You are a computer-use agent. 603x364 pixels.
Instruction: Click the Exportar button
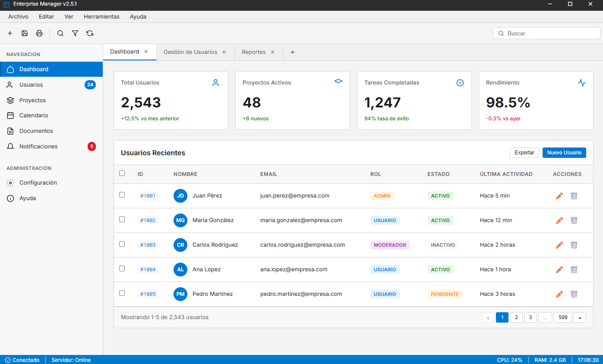click(x=524, y=153)
